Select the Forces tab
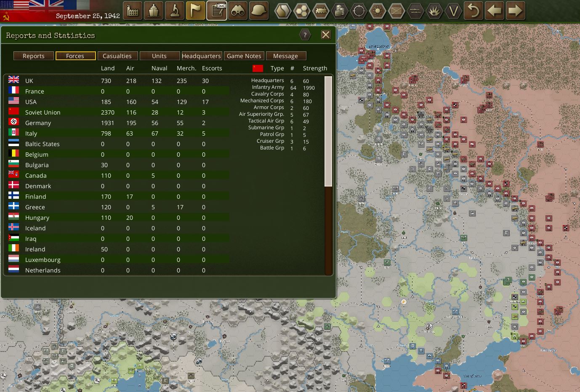The height and width of the screenshot is (392, 580). (x=75, y=56)
